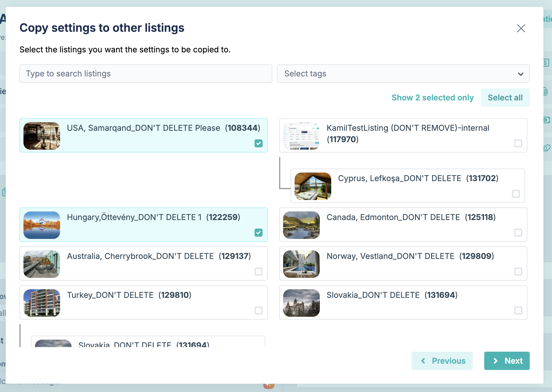552x392 pixels.
Task: Uncheck Hungary, Öttevény listing checkbox
Action: 259,233
